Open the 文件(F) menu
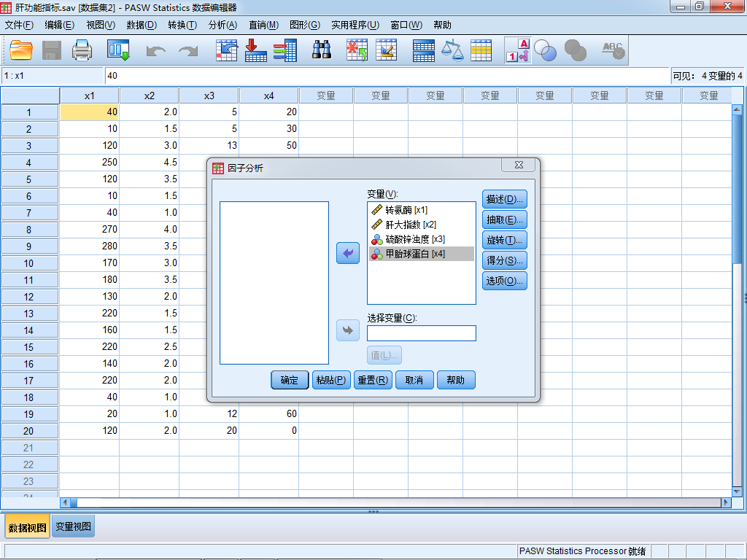The height and width of the screenshot is (560, 747). coord(19,25)
